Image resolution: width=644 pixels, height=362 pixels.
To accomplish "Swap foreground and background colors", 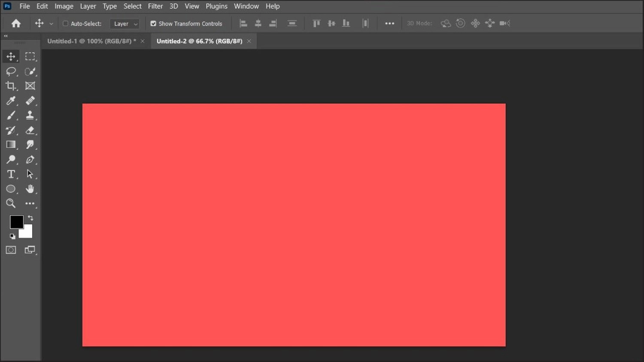I will (x=30, y=218).
